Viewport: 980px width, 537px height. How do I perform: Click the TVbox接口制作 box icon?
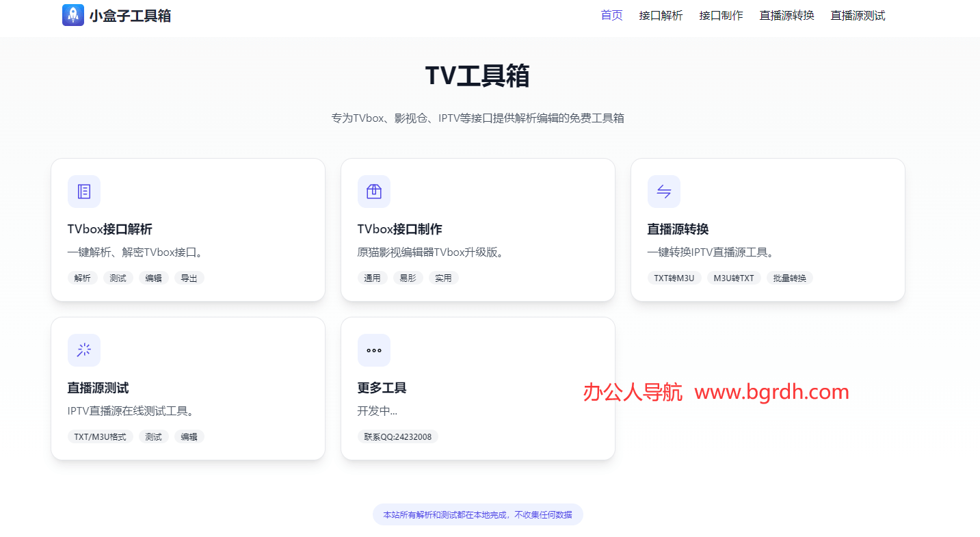[x=373, y=192]
